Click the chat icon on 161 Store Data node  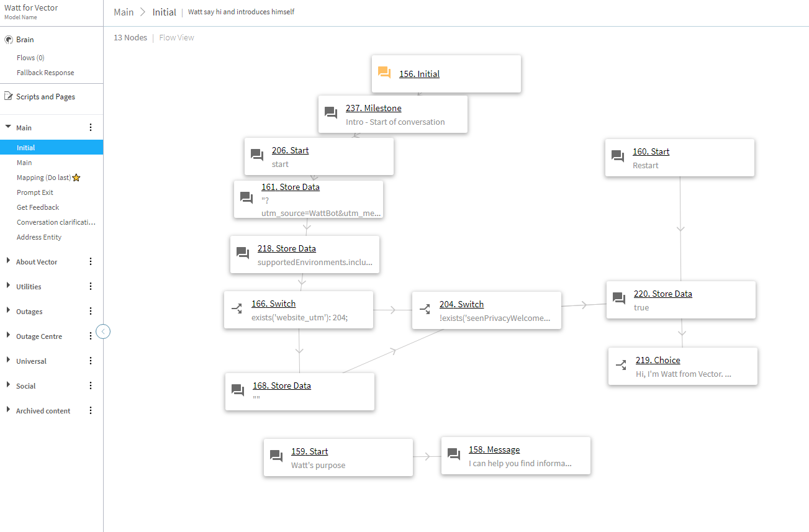(x=246, y=198)
